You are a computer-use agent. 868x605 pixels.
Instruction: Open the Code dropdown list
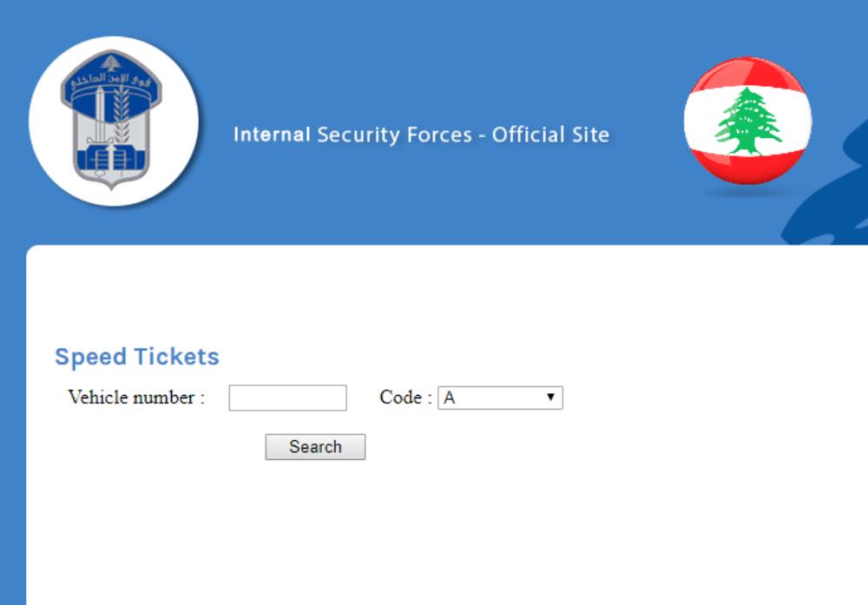[500, 398]
